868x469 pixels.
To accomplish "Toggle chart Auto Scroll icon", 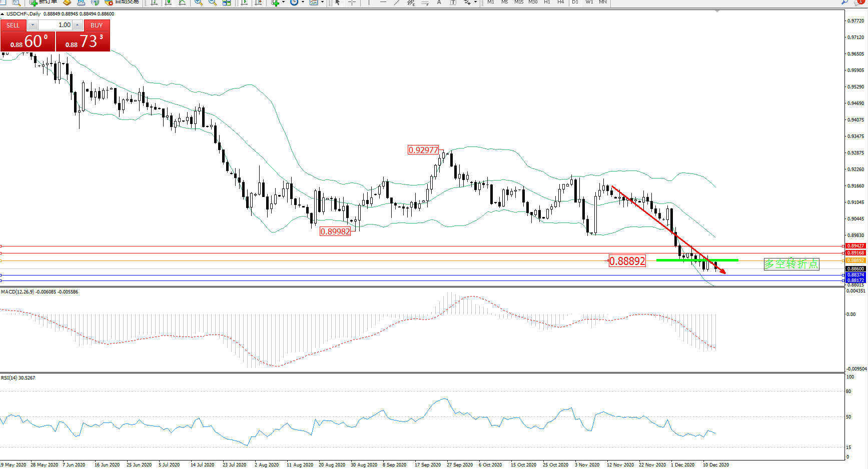I will [x=245, y=2].
